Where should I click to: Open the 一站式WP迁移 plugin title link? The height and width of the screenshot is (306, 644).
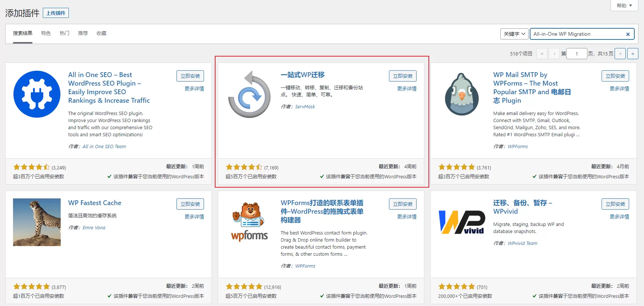pos(303,75)
